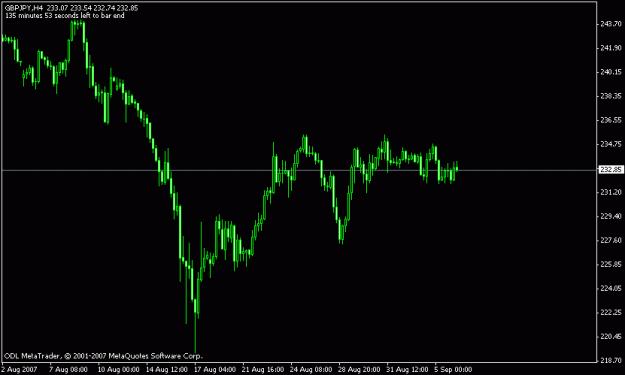Screen dimensions: 625x375
Task: Click the 10 Aug 00:00 time label
Action: 118,369
